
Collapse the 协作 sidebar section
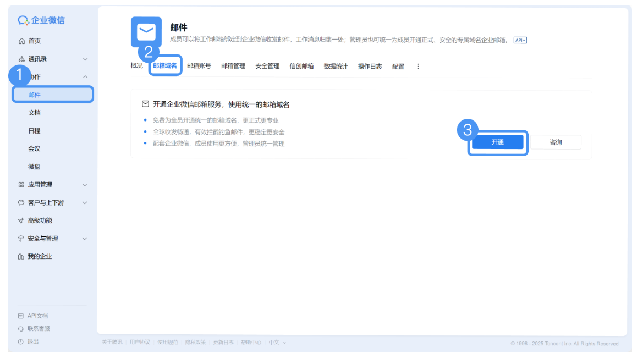[x=85, y=76]
